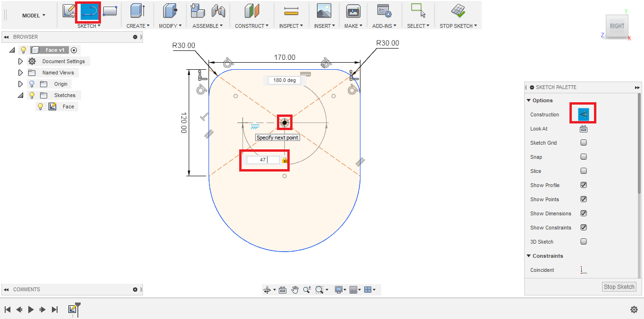Enable the Snap checkbox

(584, 157)
